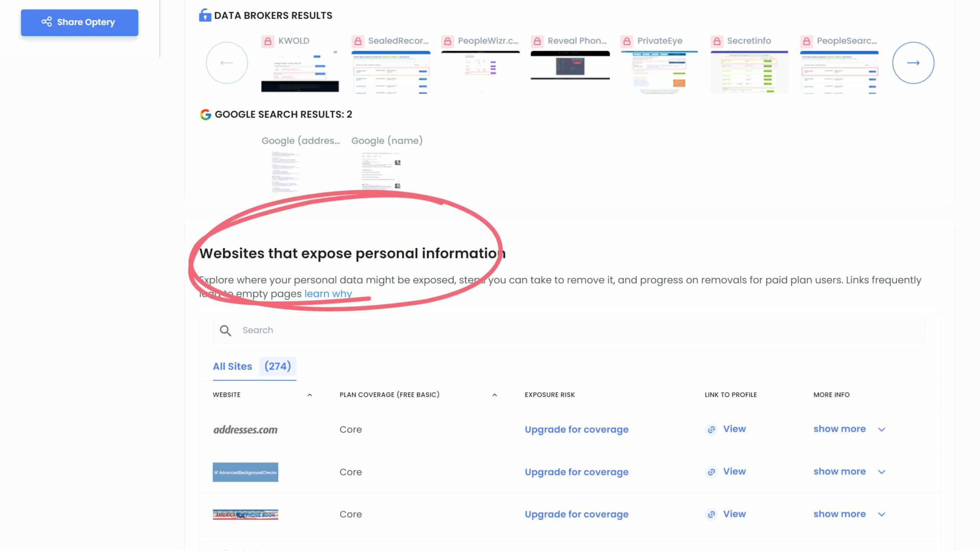Open the learn why link
Image resolution: width=980 pixels, height=551 pixels.
pos(328,293)
